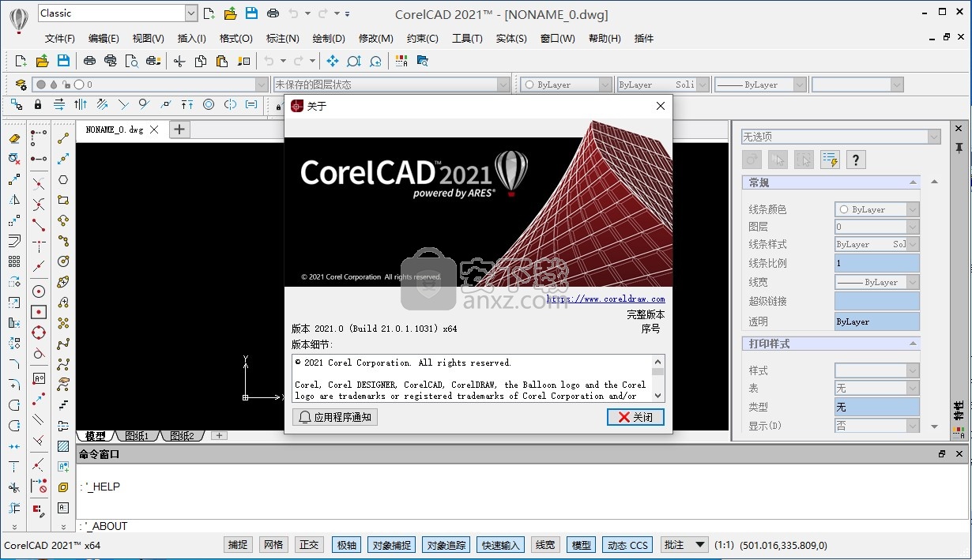Screen dimensions: 972x560
Task: Click the 线条比例 value field showing 1
Action: pos(877,263)
